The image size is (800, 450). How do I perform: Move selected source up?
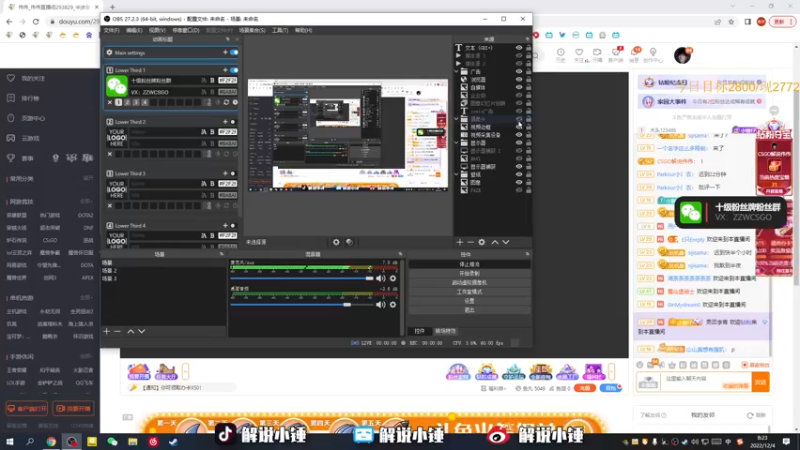coord(494,242)
